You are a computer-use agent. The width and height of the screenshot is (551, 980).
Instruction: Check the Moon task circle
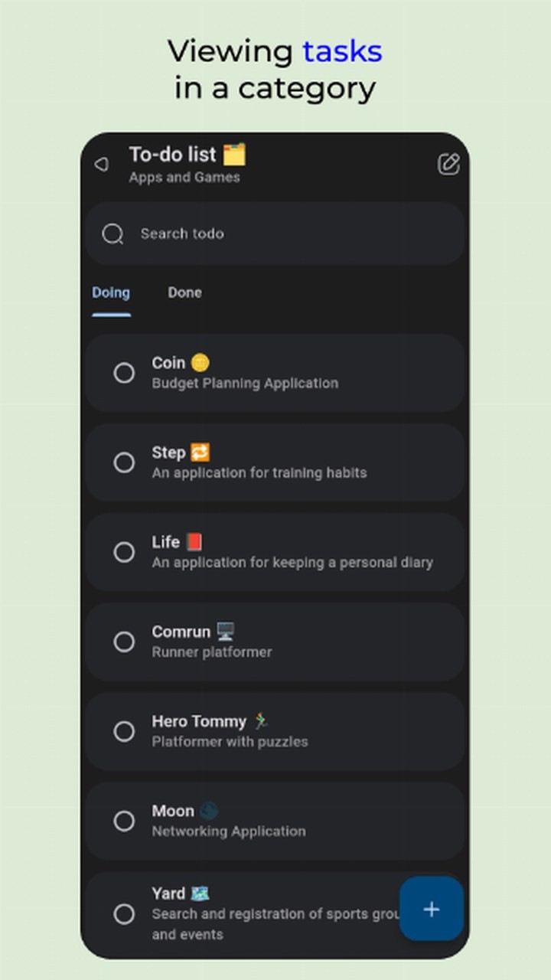point(124,821)
